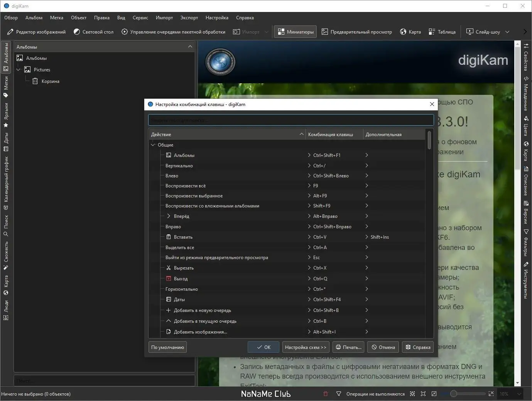Expand the Shift+Ins alternate shortcut
Screen dimensions: 532x401
[366, 237]
